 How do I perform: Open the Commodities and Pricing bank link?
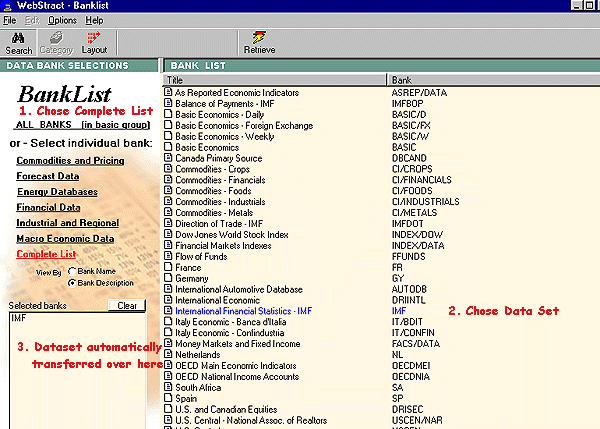pos(68,161)
